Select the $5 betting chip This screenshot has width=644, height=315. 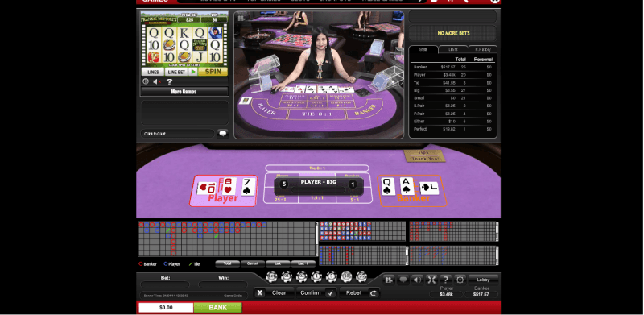[x=332, y=277]
